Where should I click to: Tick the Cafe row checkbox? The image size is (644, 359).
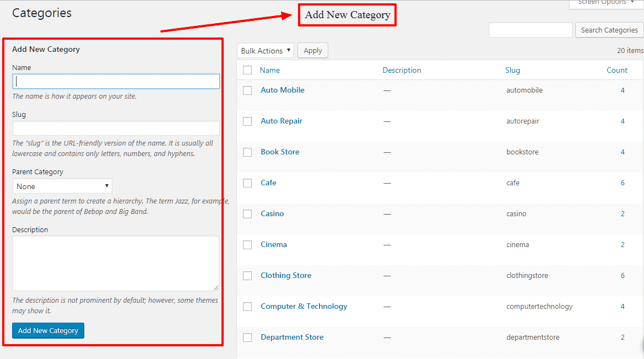coord(247,183)
